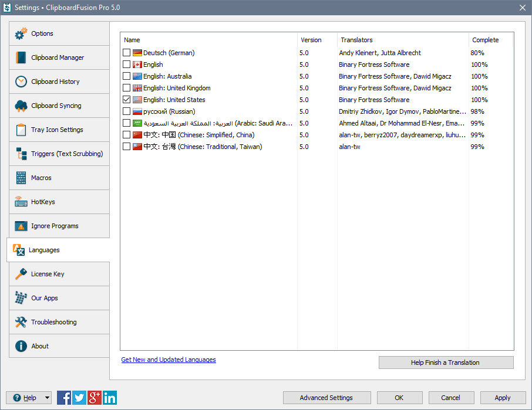This screenshot has height=410, width=532.
Task: Click the License Key icon
Action: (21, 274)
